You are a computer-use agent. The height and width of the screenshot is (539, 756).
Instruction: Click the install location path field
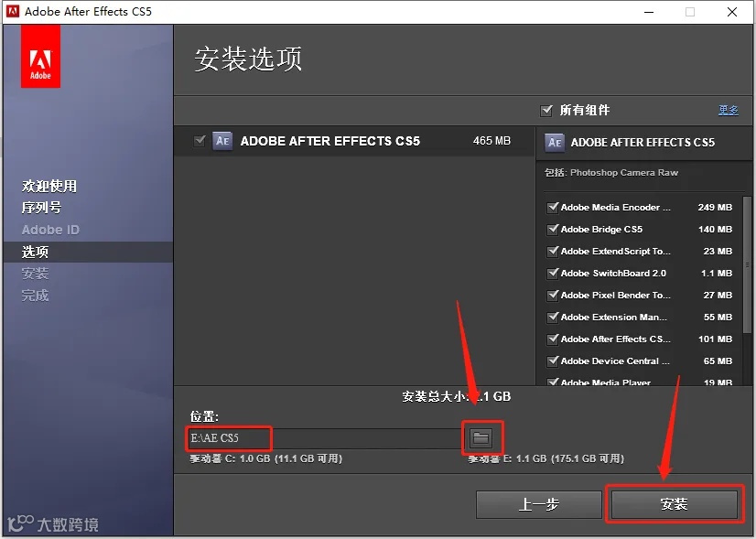click(326, 437)
